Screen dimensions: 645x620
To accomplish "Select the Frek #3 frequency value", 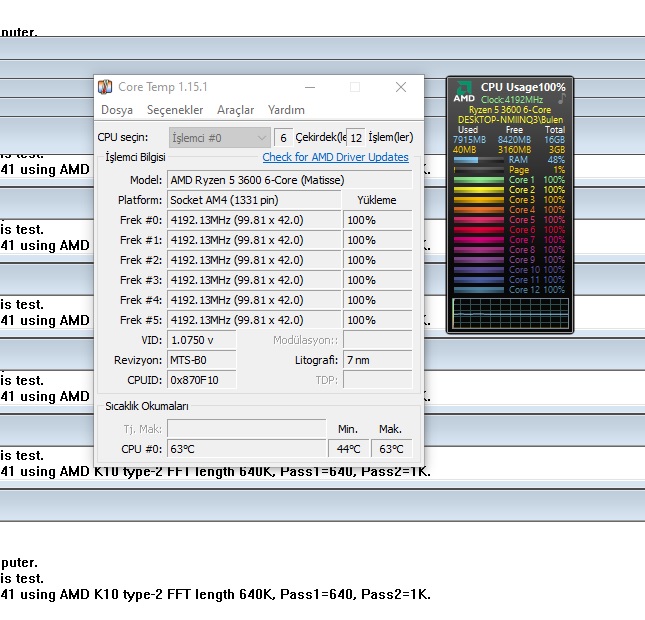I will point(254,280).
